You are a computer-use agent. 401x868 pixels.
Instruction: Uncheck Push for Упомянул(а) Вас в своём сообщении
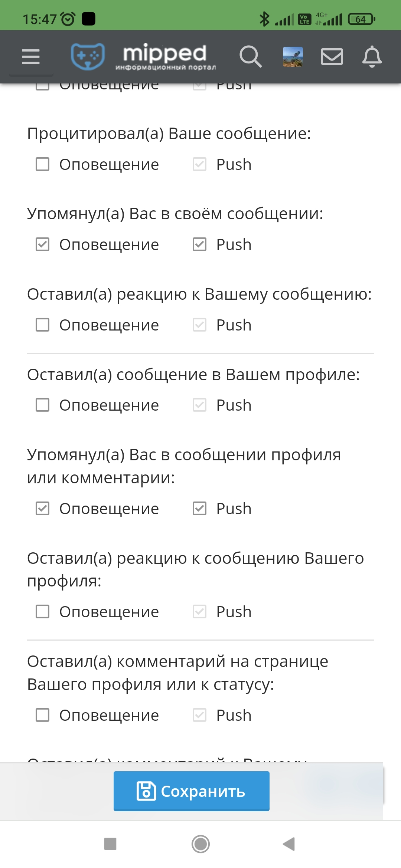(199, 244)
